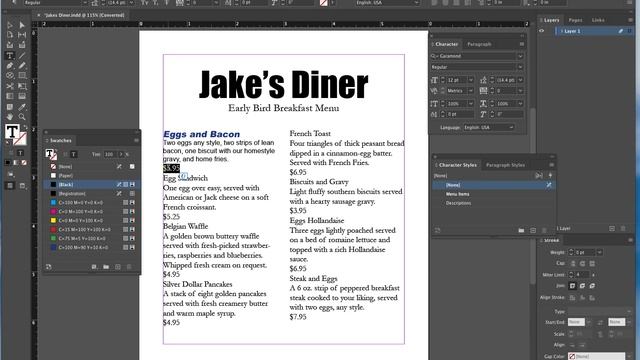Select the Content Collector tool
This screenshot has height=360, width=640.
point(10,45)
